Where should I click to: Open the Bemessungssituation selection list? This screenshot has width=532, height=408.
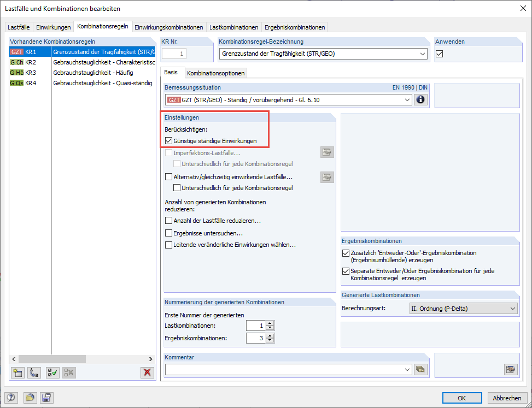(x=408, y=99)
